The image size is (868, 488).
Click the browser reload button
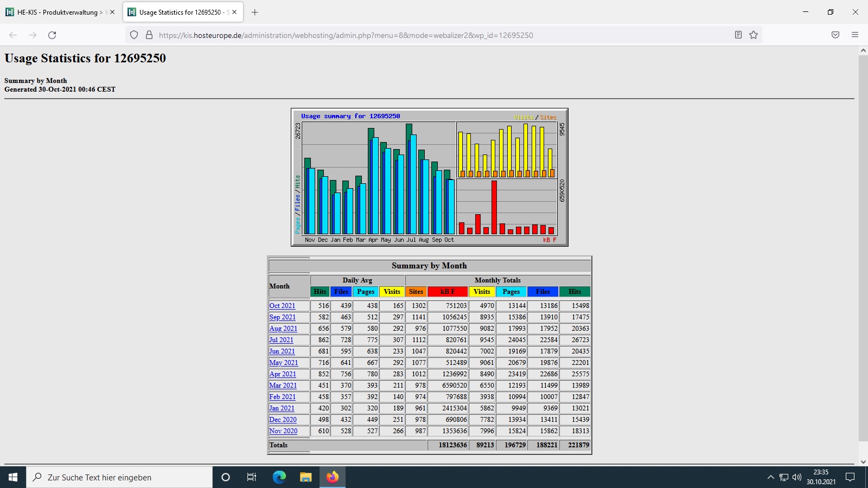click(52, 35)
